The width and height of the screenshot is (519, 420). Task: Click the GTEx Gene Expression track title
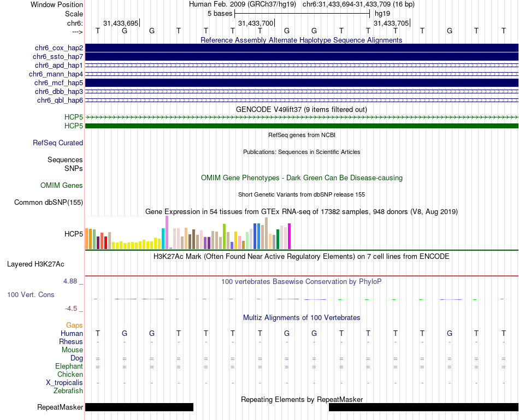click(x=302, y=212)
